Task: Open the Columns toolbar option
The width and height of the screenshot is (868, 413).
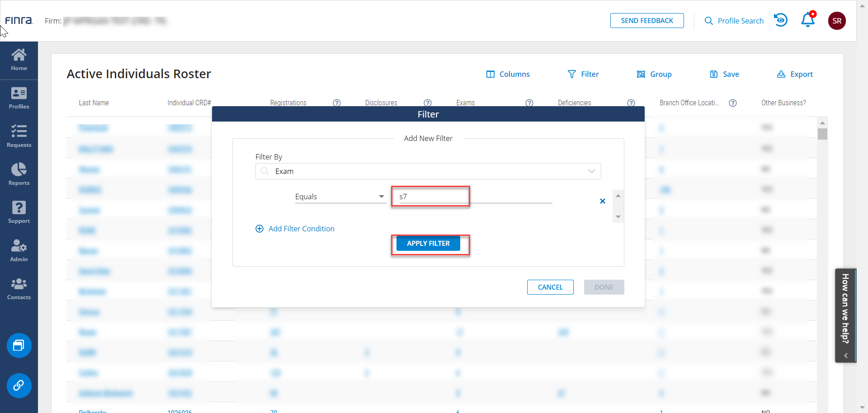Action: pos(508,74)
